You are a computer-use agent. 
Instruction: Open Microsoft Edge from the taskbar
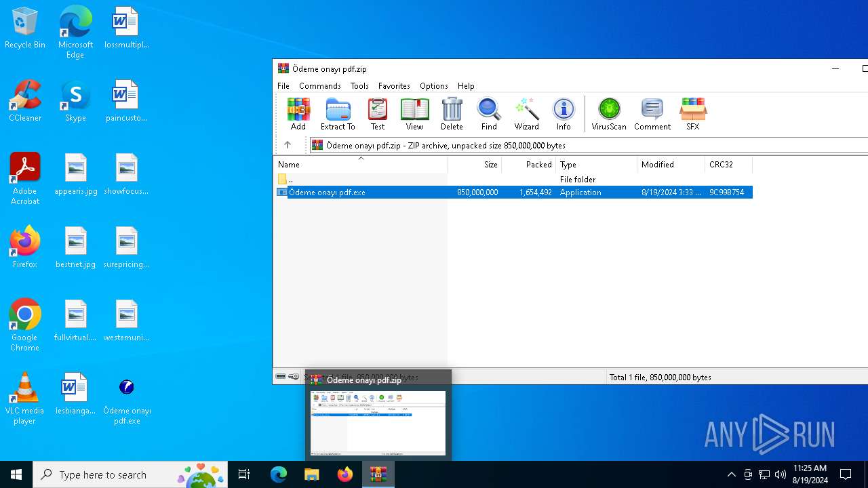279,474
